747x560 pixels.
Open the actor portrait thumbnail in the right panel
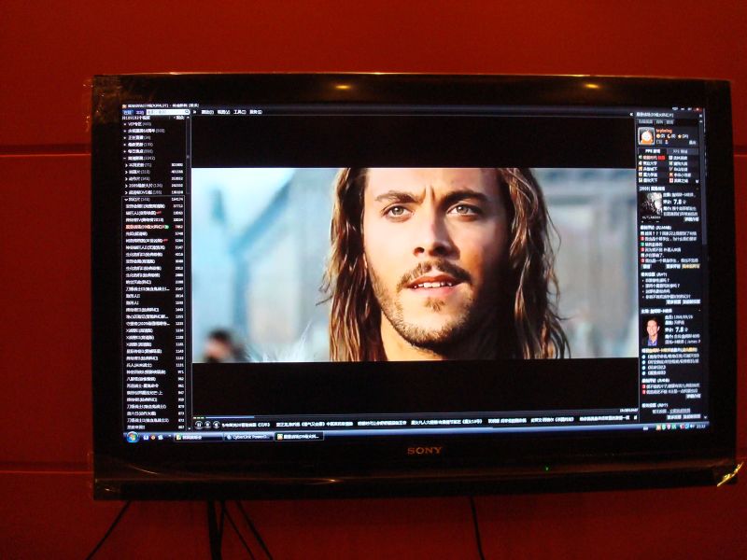[651, 331]
